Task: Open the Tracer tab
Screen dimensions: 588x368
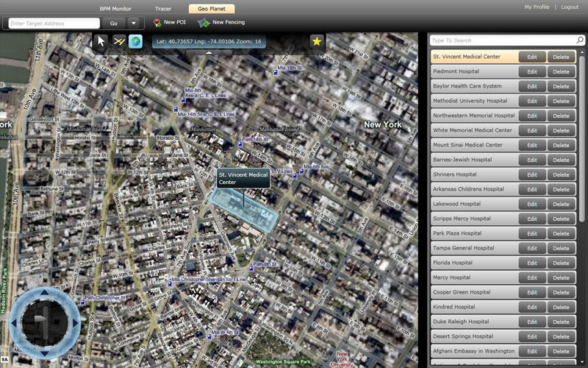Action: [163, 8]
